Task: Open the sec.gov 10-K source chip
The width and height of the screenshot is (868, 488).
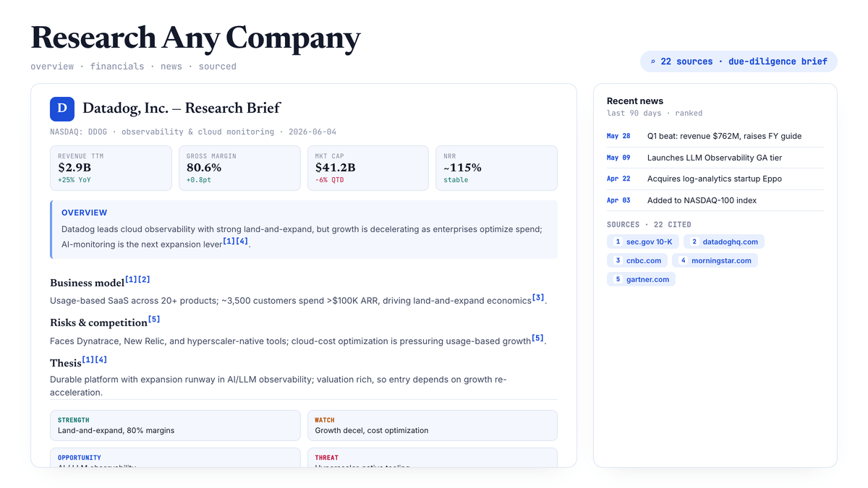Action: tap(643, 242)
